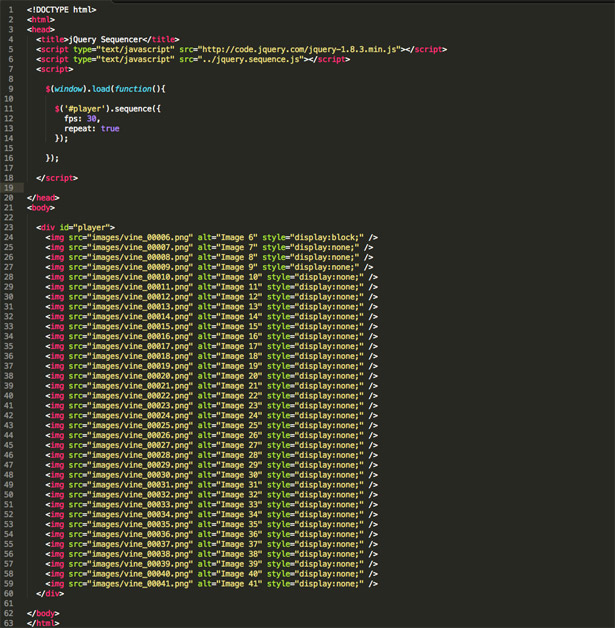The width and height of the screenshot is (615, 628).
Task: Click images/vine_00009.png src value
Action: tap(140, 267)
